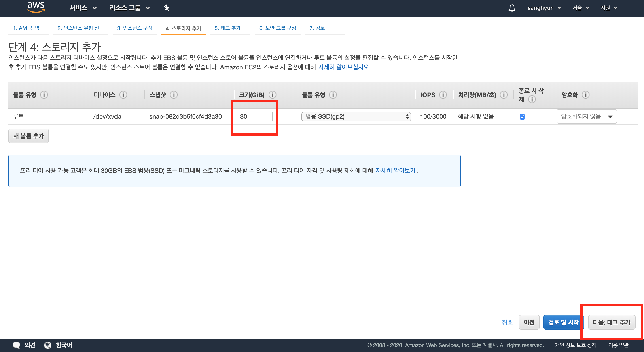Screen dimensions: 644x352
Task: Toggle the 종료 시 삭제 checkbox
Action: click(x=522, y=117)
